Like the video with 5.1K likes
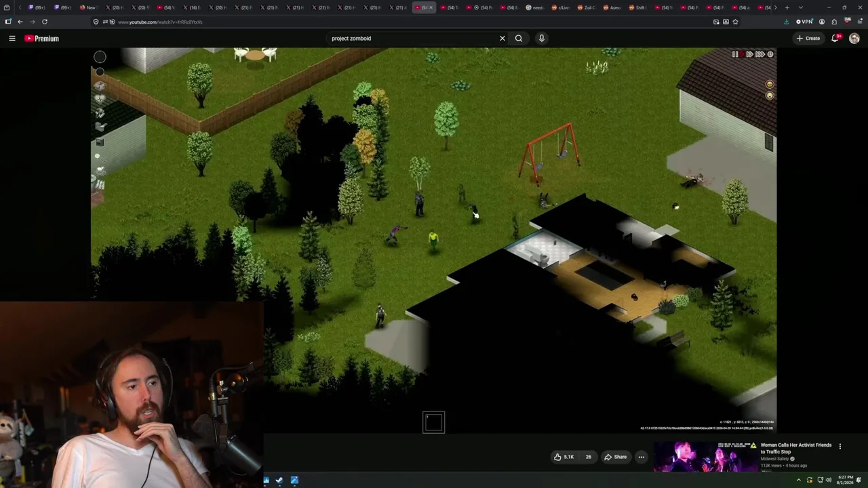 click(564, 457)
